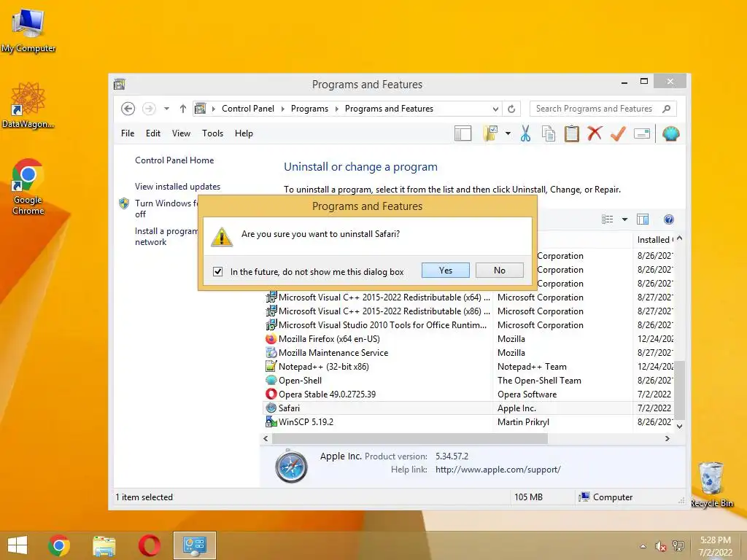The width and height of the screenshot is (747, 560).
Task: Open Chrome from the taskbar
Action: [x=59, y=545]
